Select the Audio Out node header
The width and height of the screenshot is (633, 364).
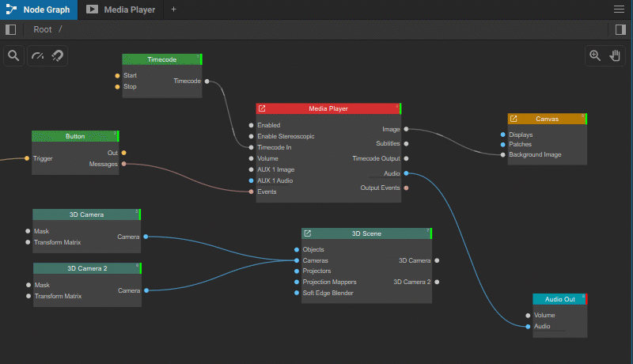point(559,299)
